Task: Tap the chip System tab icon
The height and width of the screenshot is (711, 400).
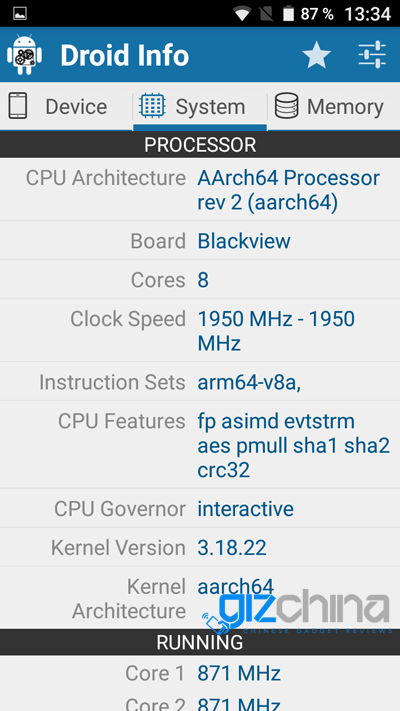Action: (x=152, y=106)
